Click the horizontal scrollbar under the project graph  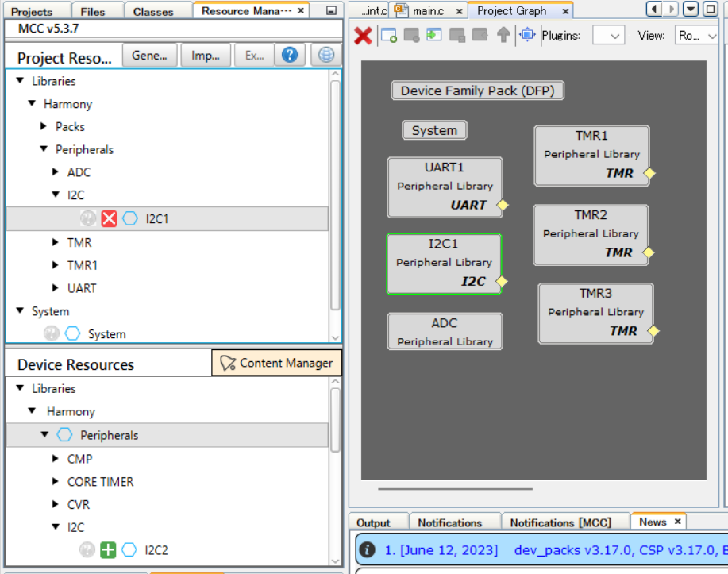433,489
